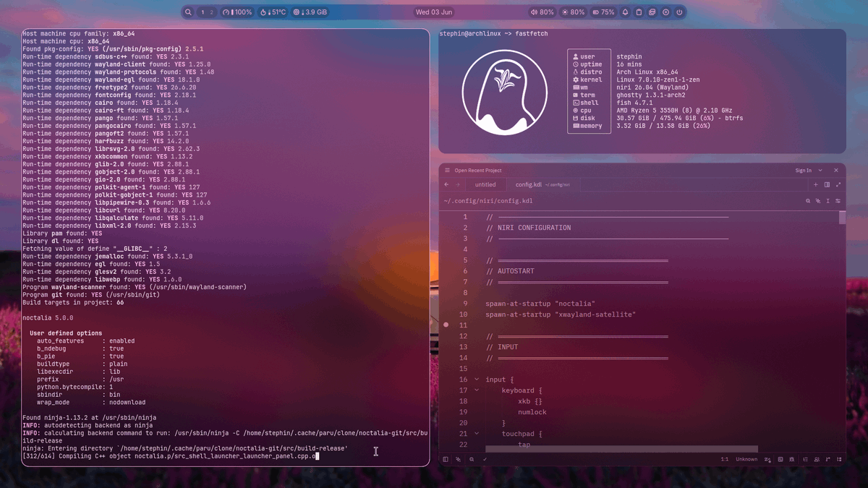Go back with the left arrow in editor

click(447, 184)
